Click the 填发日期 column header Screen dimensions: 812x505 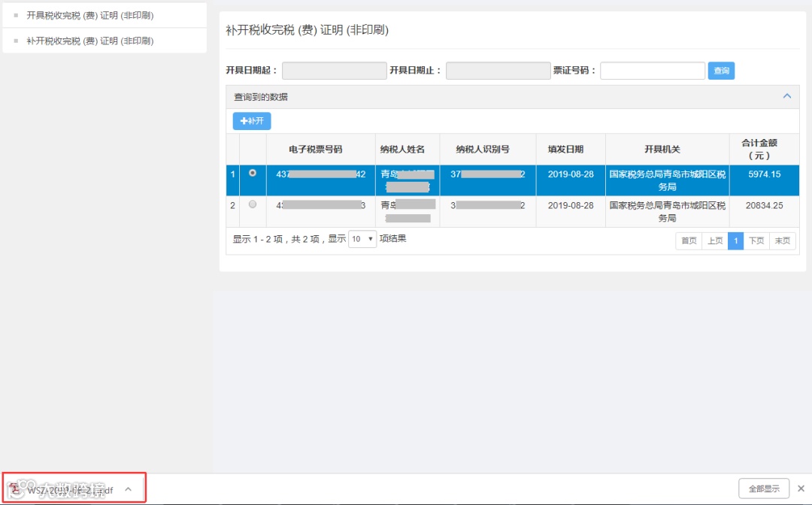point(571,150)
